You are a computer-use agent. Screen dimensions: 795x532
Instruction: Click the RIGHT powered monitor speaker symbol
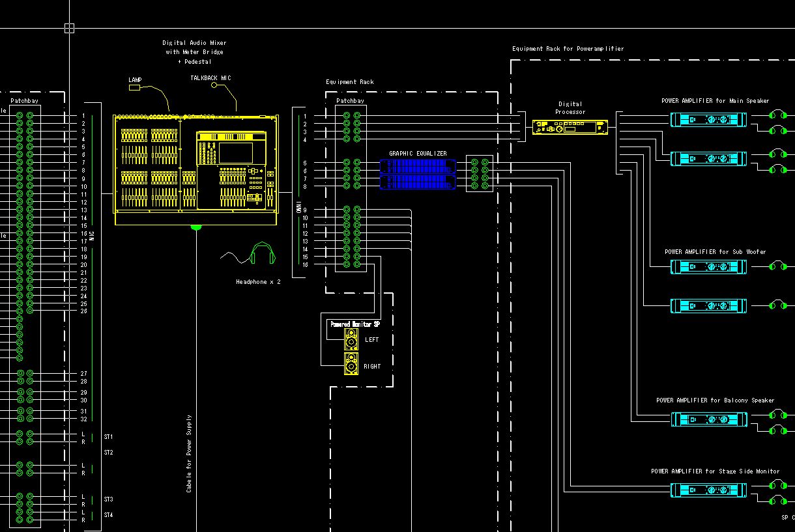[351, 365]
